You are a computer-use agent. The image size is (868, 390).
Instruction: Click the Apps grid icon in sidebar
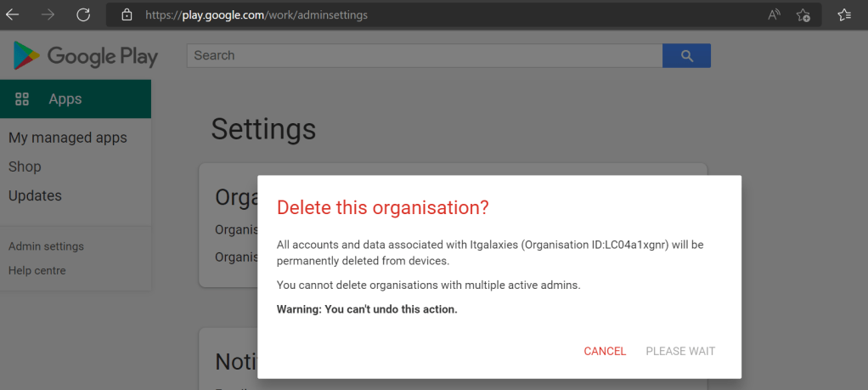pyautogui.click(x=22, y=99)
